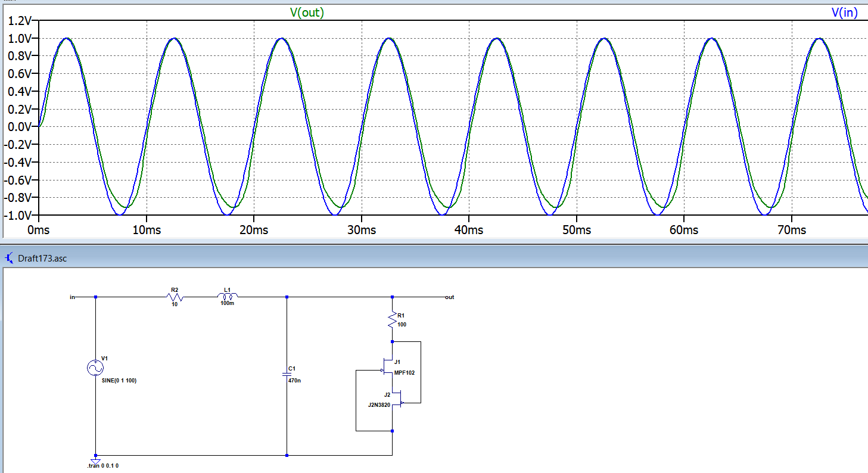Click the 30ms time axis label
This screenshot has height=473, width=868.
click(x=362, y=230)
